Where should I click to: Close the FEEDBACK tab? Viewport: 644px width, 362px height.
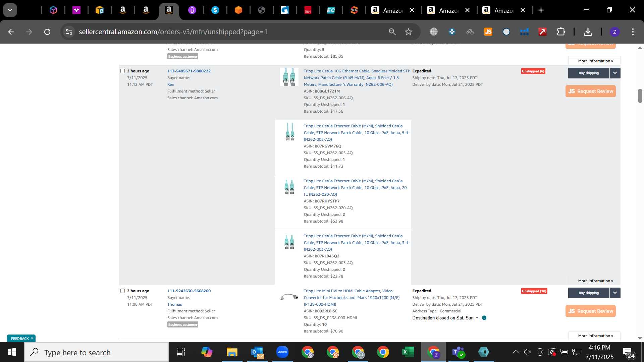(32, 339)
